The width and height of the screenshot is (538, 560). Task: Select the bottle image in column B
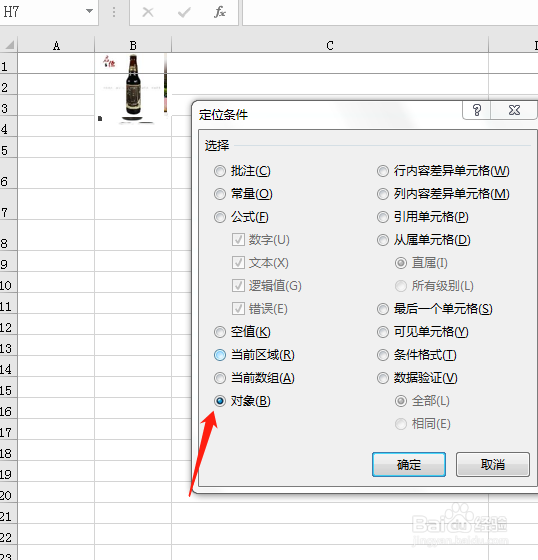click(133, 88)
